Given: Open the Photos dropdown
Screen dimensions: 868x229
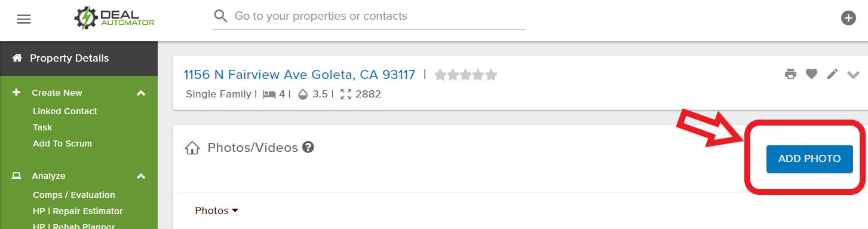Looking at the screenshot, I should [217, 210].
